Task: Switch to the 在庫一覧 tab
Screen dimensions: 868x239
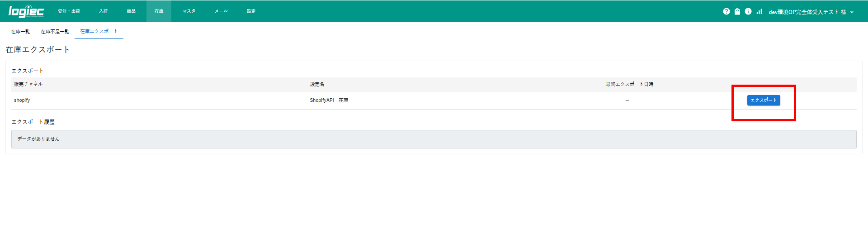Action: click(x=20, y=32)
